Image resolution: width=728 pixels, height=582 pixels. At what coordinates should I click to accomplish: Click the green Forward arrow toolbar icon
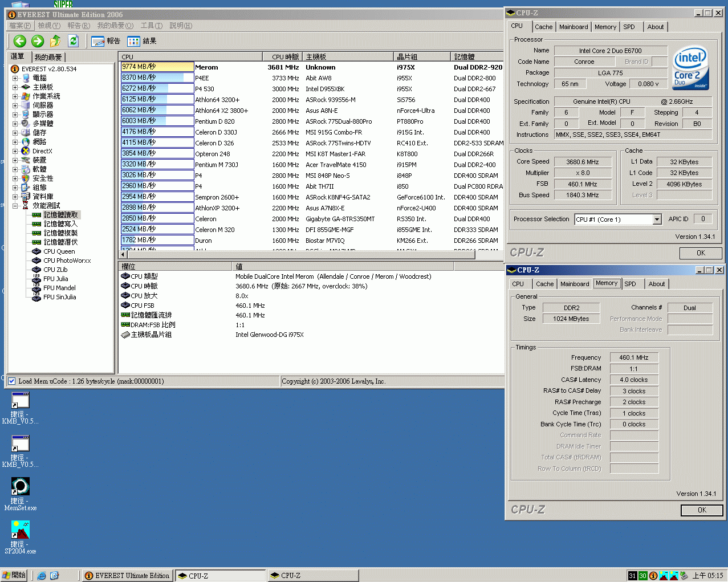pyautogui.click(x=38, y=41)
